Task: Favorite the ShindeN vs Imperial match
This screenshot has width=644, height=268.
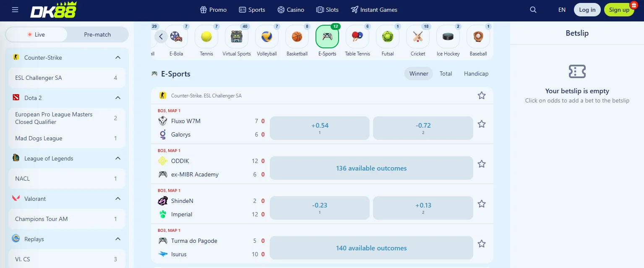Action: pos(482,204)
